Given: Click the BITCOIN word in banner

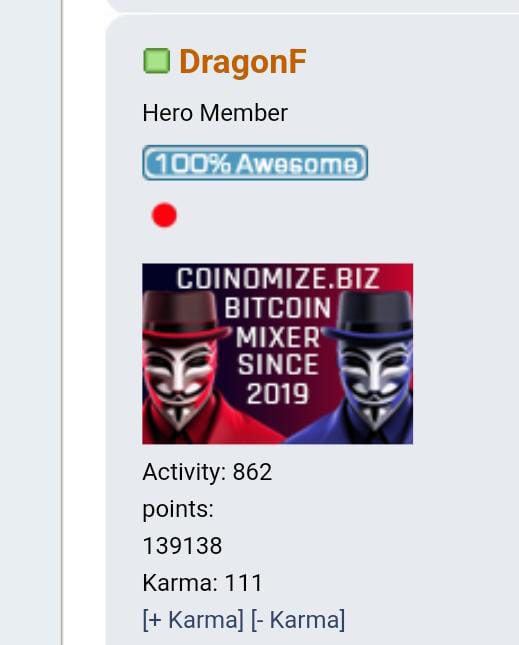Looking at the screenshot, I should tap(278, 308).
